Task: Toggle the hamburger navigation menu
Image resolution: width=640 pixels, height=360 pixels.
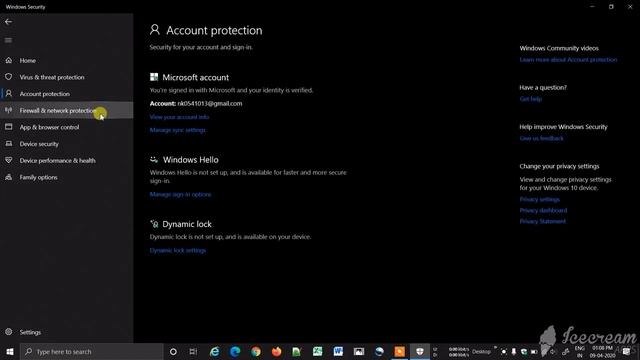Action: tap(9, 40)
